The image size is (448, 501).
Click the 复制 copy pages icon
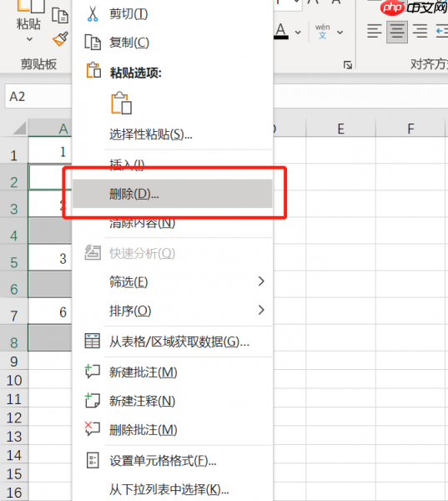(93, 43)
